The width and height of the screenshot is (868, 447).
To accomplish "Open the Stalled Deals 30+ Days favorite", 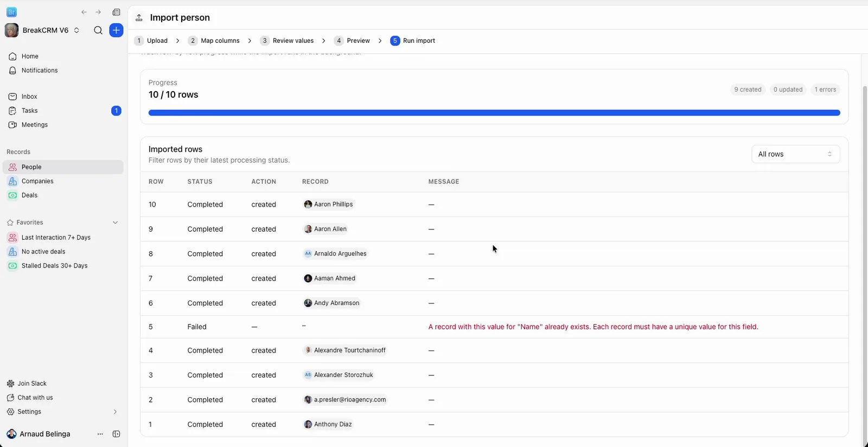I will [63, 266].
